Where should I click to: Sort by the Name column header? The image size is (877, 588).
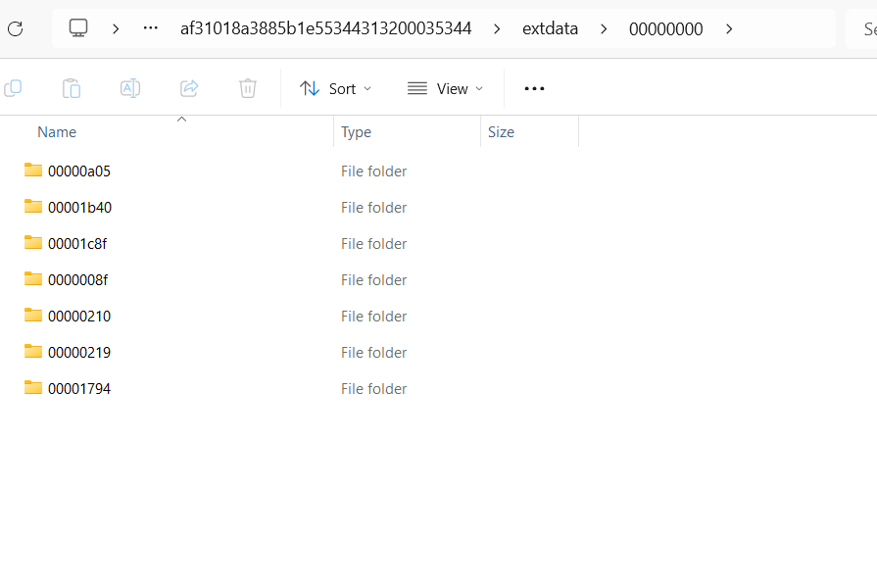57,132
